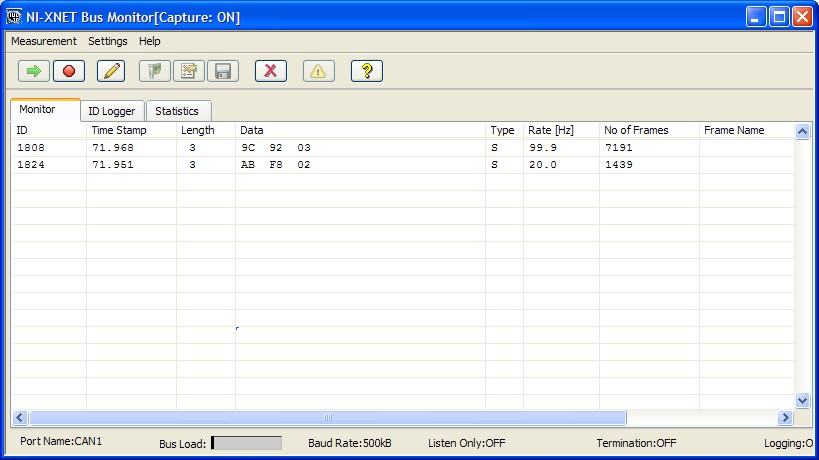The width and height of the screenshot is (819, 460).
Task: Click the Bus Load progress bar
Action: (x=247, y=443)
